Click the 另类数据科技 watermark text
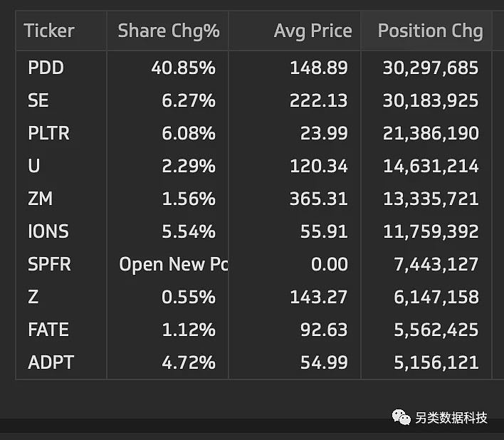The height and width of the screenshot is (440, 504). [x=451, y=418]
